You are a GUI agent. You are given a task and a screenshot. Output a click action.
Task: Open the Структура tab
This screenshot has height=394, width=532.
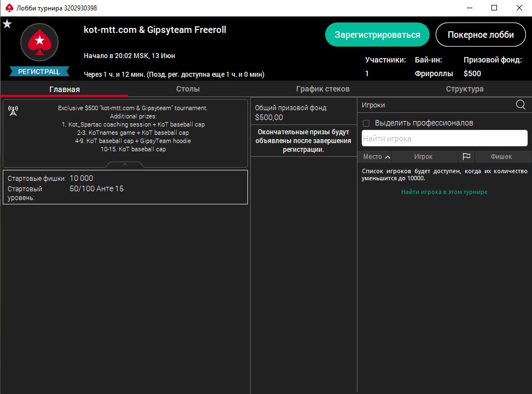tap(465, 89)
